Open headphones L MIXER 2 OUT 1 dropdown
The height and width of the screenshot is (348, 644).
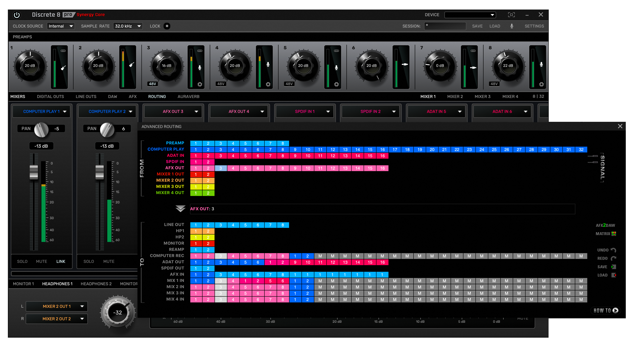57,306
